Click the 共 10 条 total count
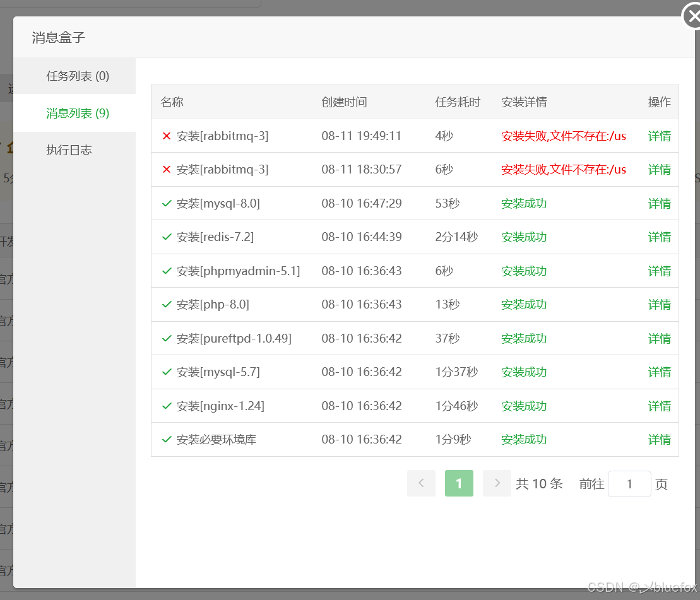 tap(539, 483)
